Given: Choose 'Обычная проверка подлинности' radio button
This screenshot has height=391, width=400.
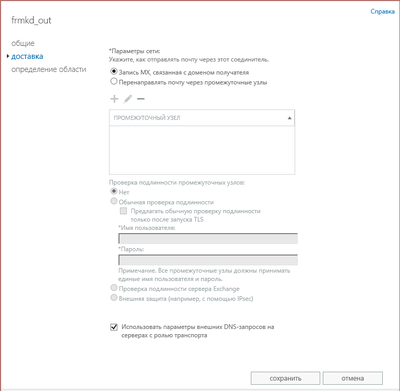Looking at the screenshot, I should (114, 201).
